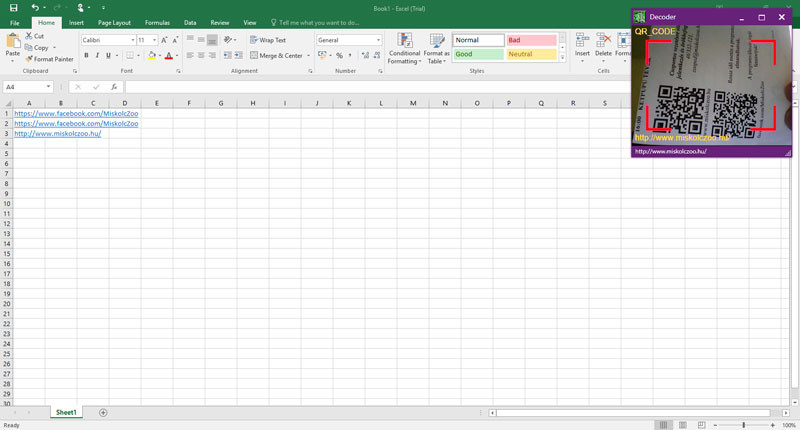Viewport: 800px width, 430px height.
Task: Toggle Bold formatting
Action: 86,55
